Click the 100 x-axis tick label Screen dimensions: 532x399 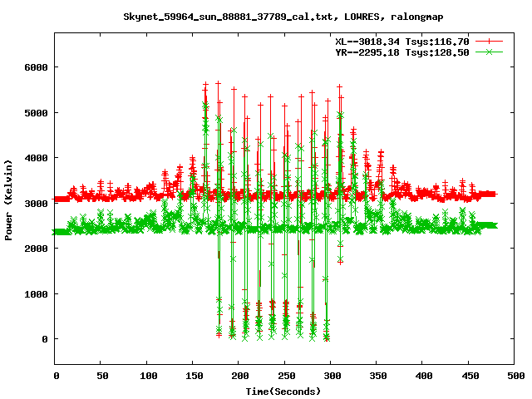tap(149, 376)
